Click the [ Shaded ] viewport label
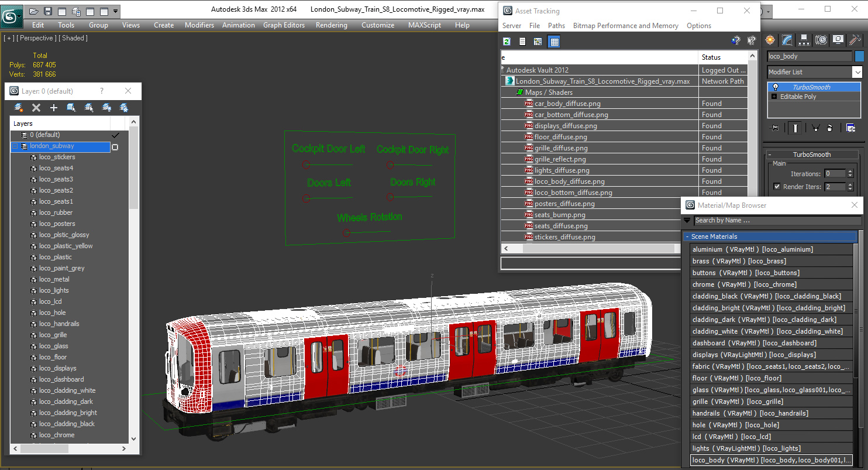This screenshot has height=470, width=868. (x=74, y=38)
